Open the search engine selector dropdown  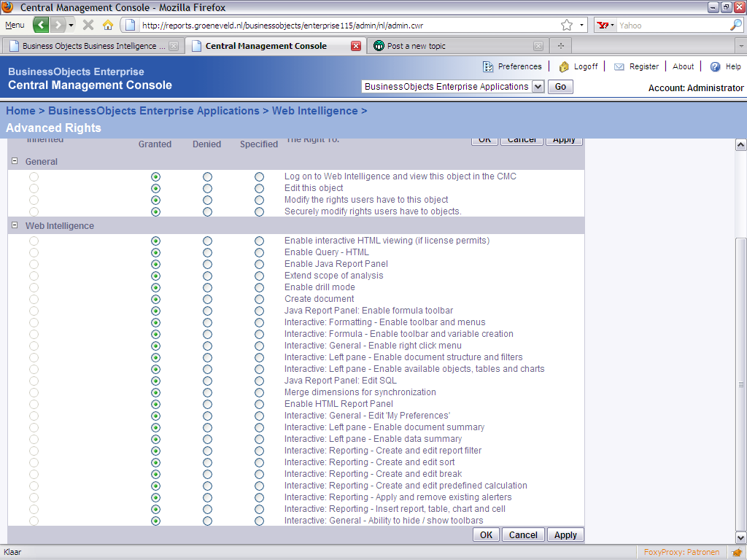coord(612,26)
